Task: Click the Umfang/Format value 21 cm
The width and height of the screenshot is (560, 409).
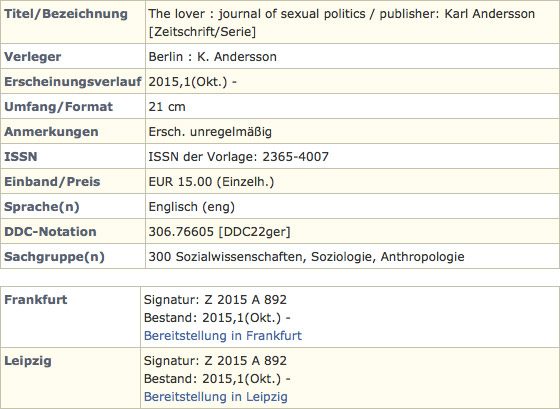Action: coord(167,107)
